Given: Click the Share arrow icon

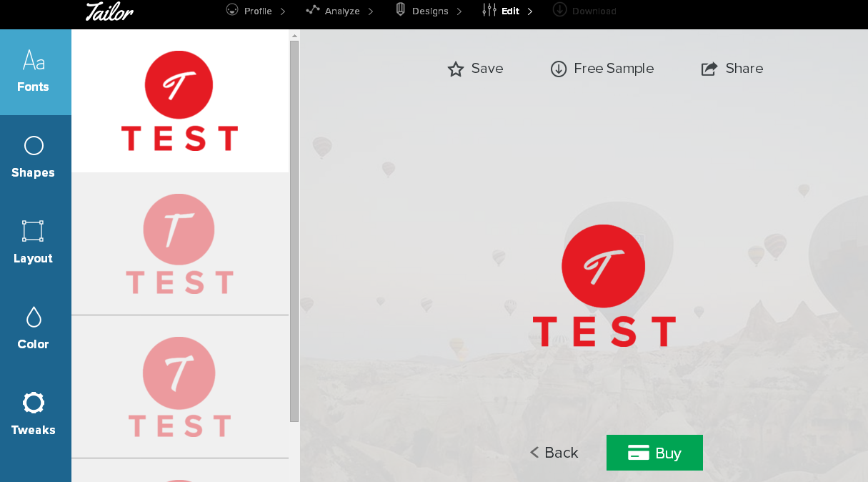Looking at the screenshot, I should coord(709,69).
